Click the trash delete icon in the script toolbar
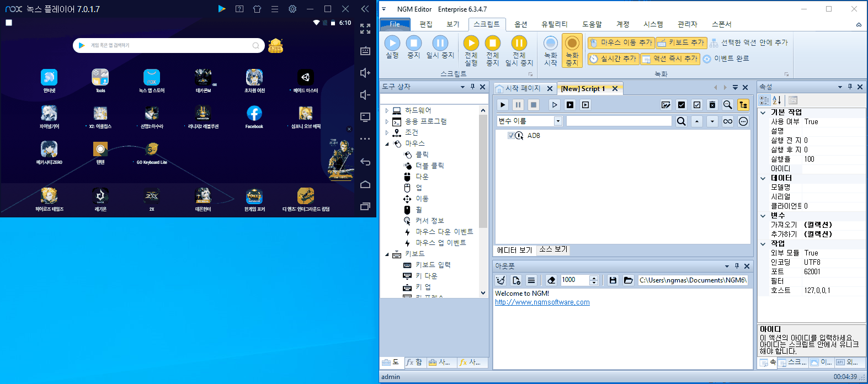Image resolution: width=868 pixels, height=384 pixels. pos(712,105)
